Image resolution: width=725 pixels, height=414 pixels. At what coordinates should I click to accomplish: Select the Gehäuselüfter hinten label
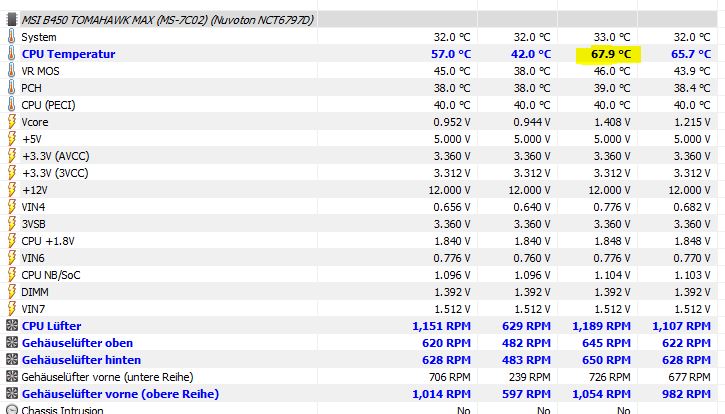coord(81,360)
